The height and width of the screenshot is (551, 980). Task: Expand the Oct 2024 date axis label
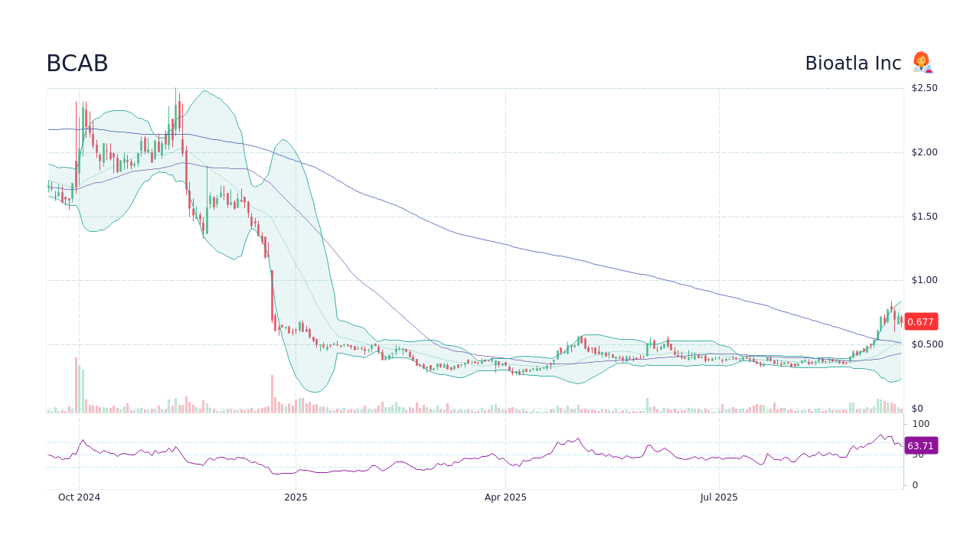[80, 497]
